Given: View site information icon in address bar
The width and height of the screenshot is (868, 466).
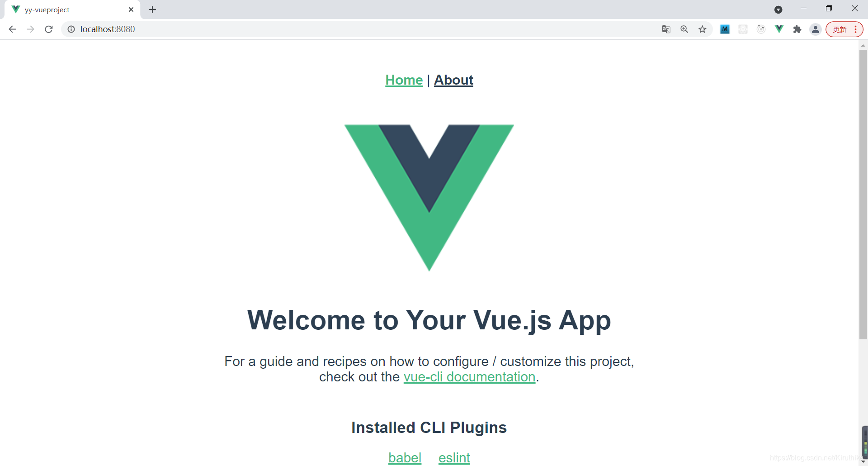Looking at the screenshot, I should click(71, 29).
